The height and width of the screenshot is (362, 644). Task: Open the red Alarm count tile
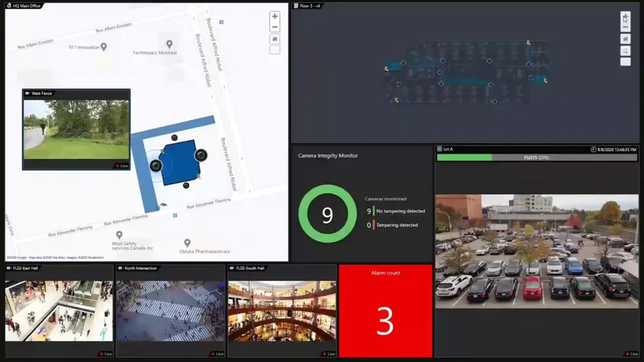[x=386, y=311]
